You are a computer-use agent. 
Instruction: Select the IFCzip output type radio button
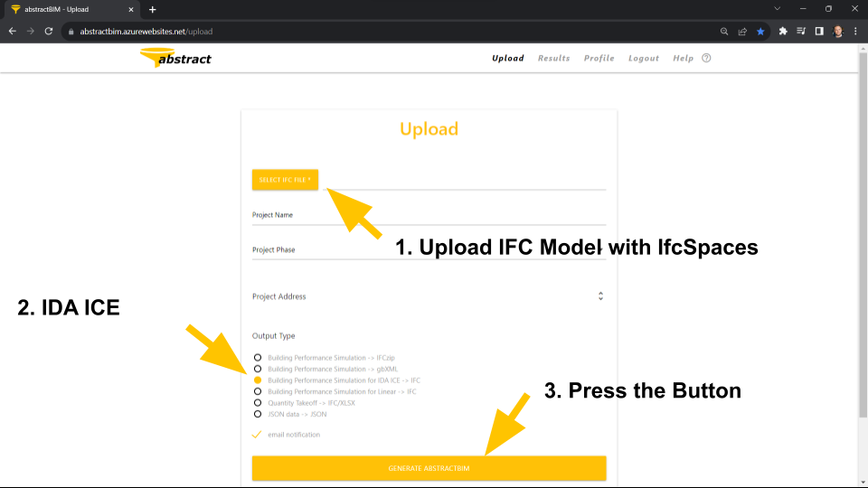click(258, 357)
